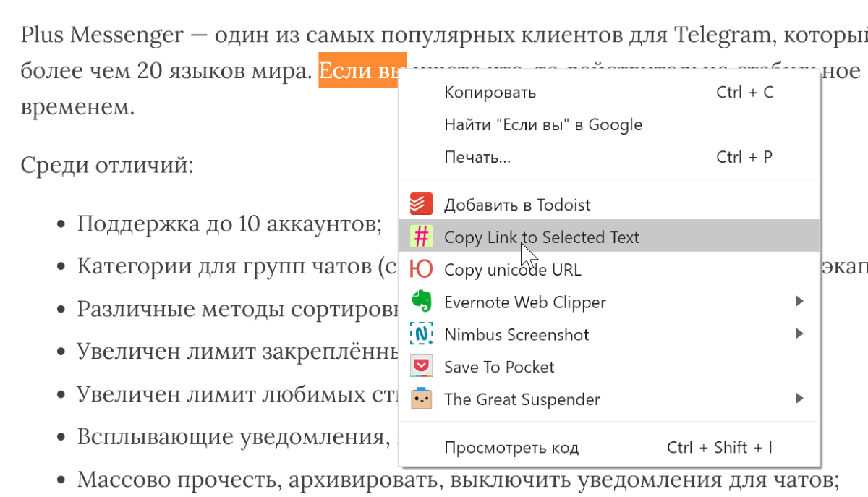
Task: Select Найти "Если вы" в Google
Action: (610, 124)
